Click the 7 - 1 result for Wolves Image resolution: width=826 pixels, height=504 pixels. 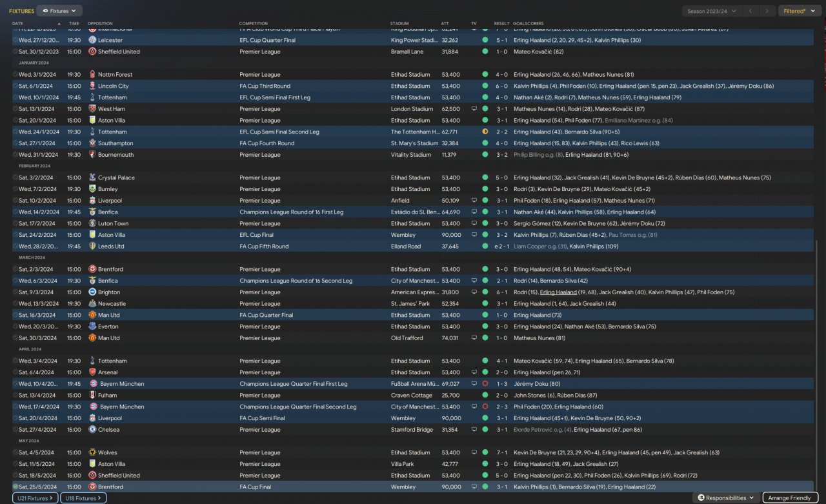(501, 452)
